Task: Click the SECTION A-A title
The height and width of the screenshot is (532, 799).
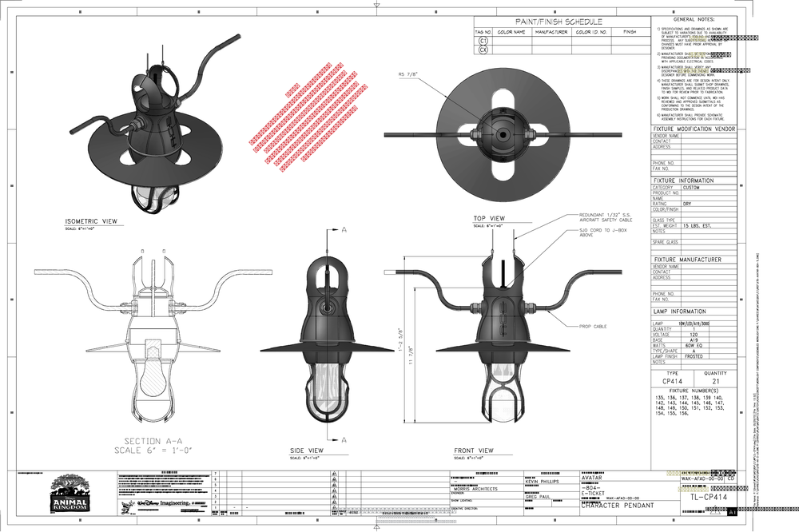Action: pos(153,441)
